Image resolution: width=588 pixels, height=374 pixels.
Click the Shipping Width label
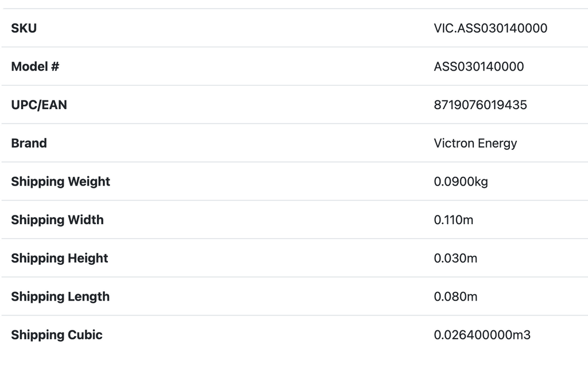click(57, 220)
